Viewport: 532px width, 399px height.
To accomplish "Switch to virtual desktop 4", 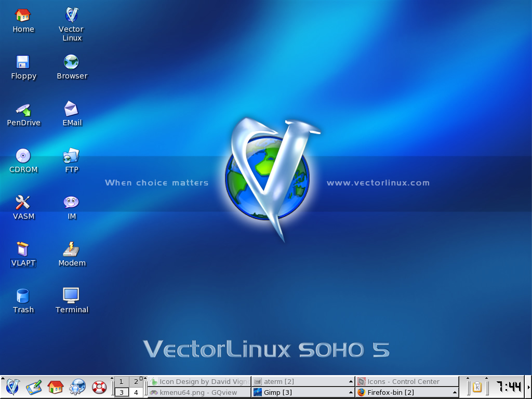I will tap(136, 392).
